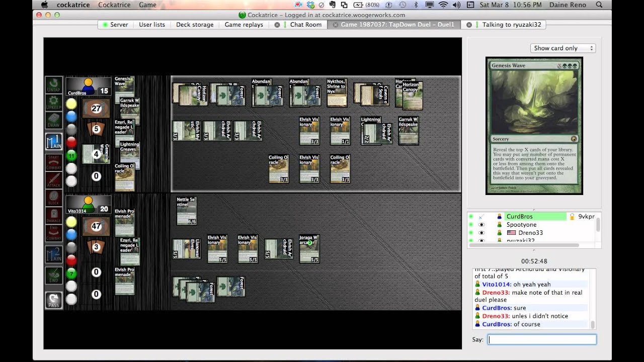Switch to Main 2 phase

point(54,254)
